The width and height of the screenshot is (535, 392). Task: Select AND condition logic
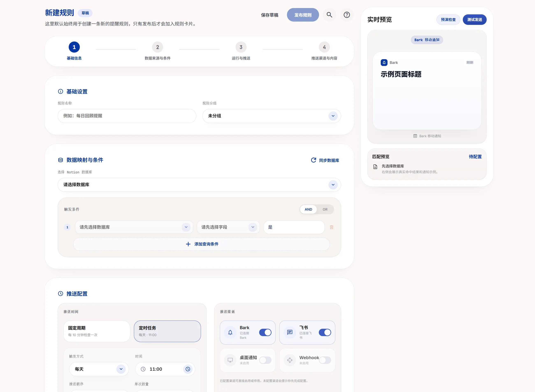(x=308, y=209)
